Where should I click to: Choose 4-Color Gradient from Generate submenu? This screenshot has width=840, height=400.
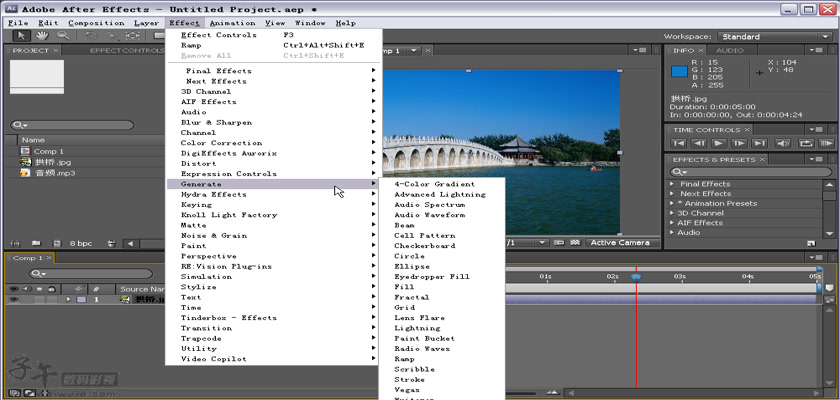434,184
